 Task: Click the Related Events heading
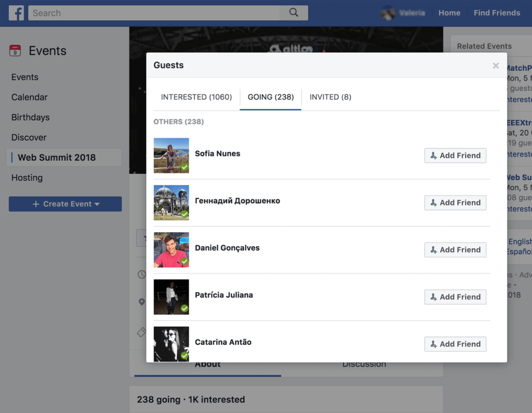coord(484,46)
